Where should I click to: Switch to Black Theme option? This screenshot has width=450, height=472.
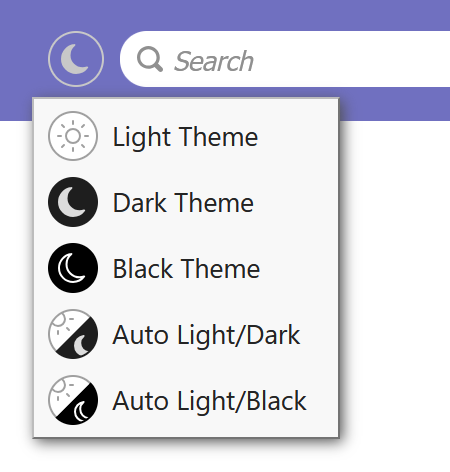point(186,268)
